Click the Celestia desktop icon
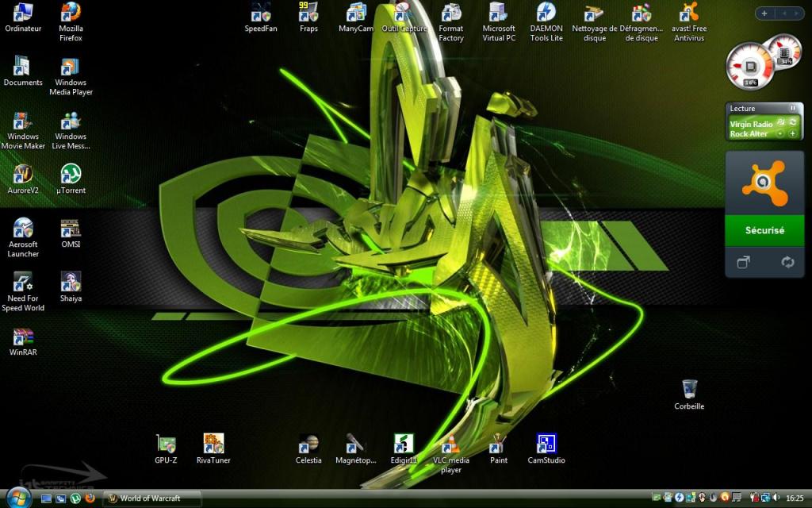812x508 pixels. [308, 449]
